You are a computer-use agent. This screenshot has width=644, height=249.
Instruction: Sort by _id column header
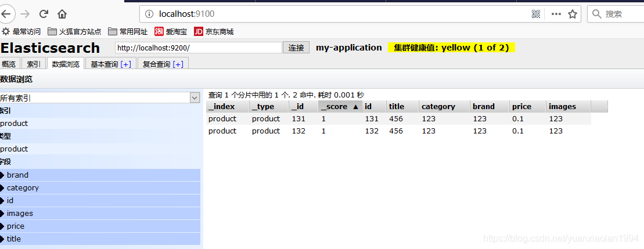click(x=304, y=107)
